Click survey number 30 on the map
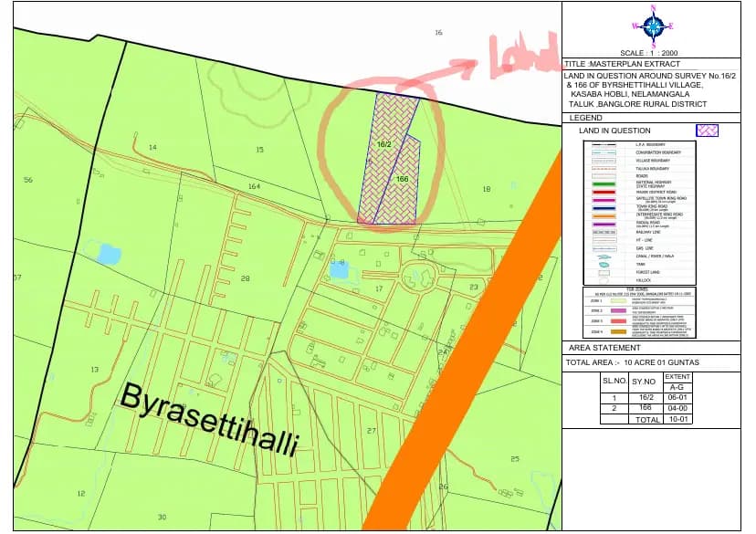756x534 pixels. pyautogui.click(x=162, y=518)
